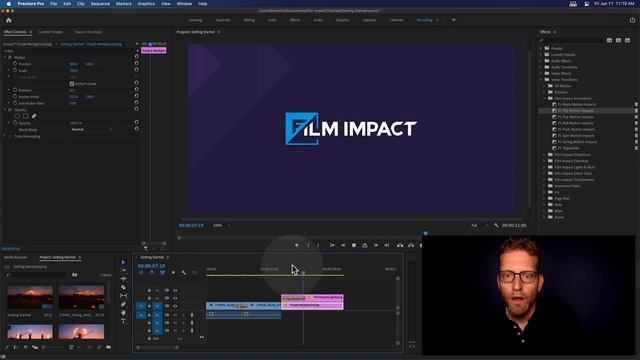
Task: Collapse Film Impact Animation folder
Action: pyautogui.click(x=544, y=98)
